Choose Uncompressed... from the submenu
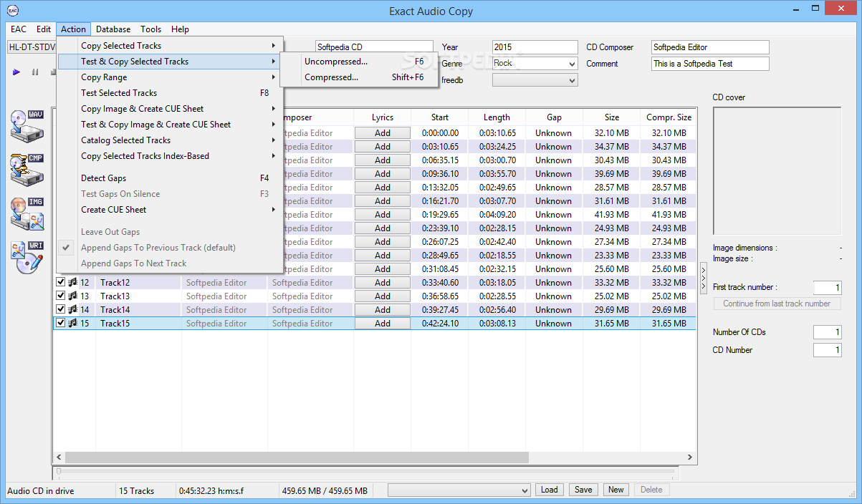862x504 pixels. coord(359,62)
